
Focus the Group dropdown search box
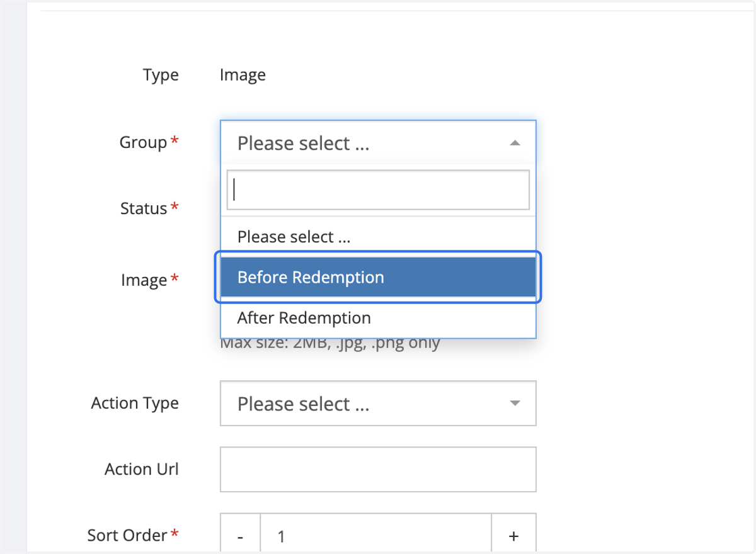378,189
